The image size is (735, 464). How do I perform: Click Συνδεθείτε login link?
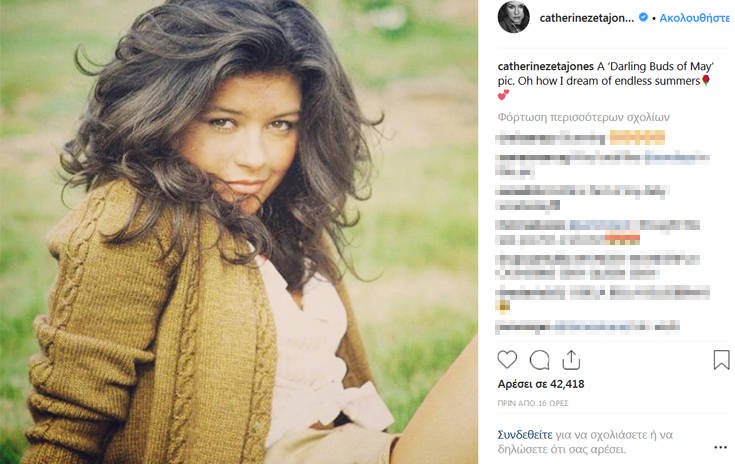pos(525,435)
